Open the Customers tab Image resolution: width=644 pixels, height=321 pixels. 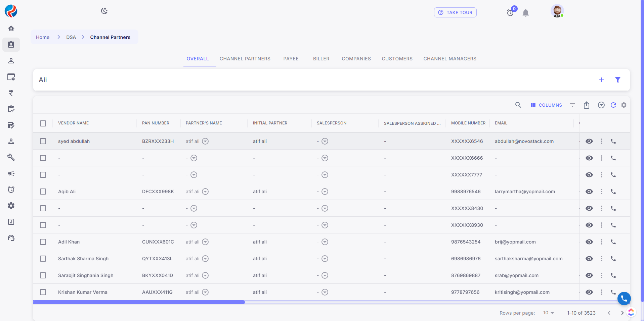click(x=397, y=59)
